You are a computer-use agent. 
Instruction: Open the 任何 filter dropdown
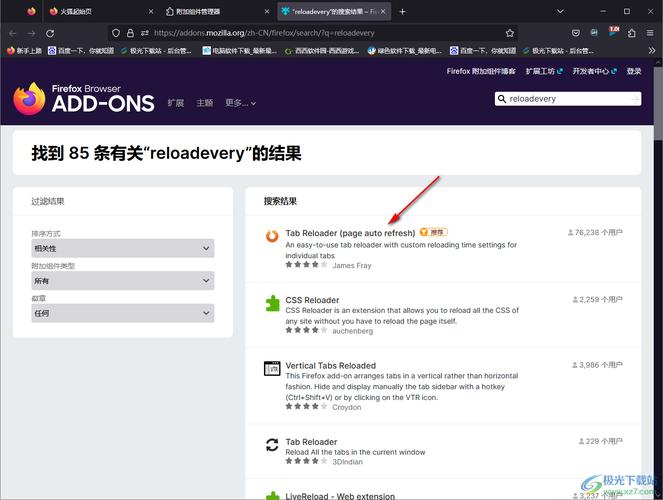point(123,313)
